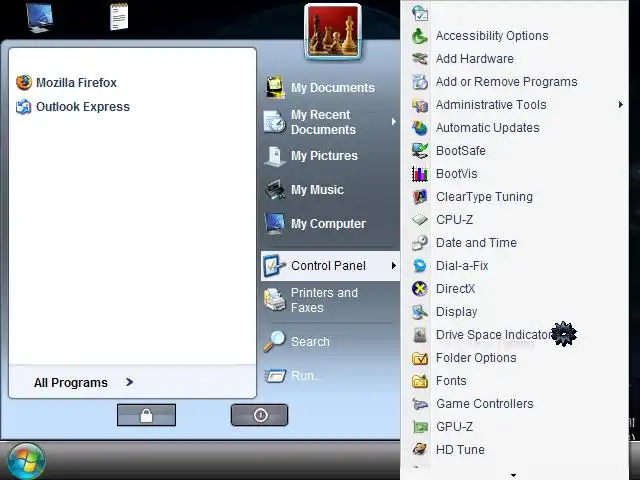Click the Automatic Updates globe icon
This screenshot has width=640, height=480.
(420, 128)
